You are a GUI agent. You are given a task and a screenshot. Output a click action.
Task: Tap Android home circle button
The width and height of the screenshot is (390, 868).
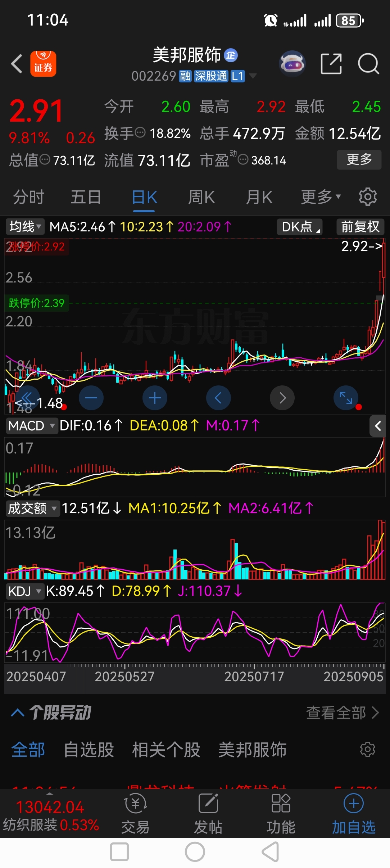point(195,852)
